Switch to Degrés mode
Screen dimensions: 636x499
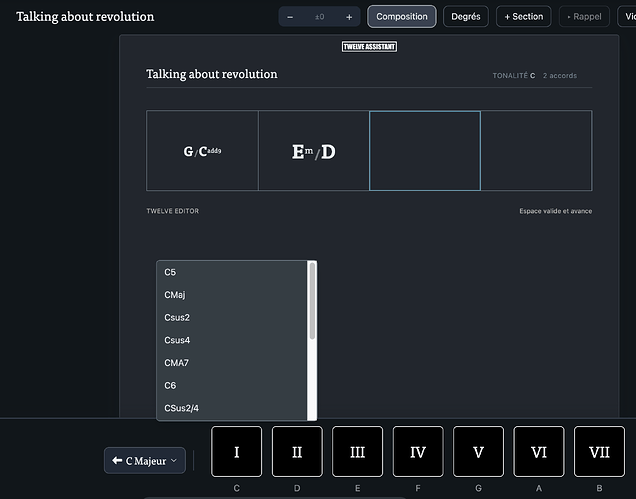pos(466,17)
